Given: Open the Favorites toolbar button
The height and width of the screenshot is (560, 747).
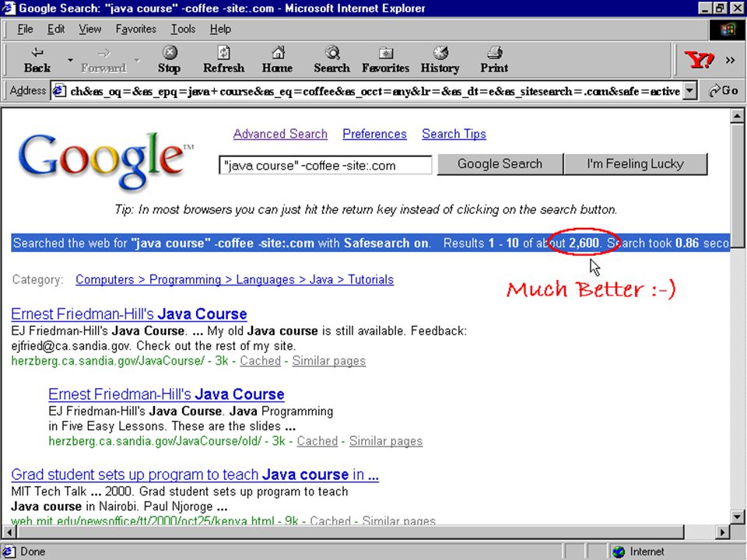Looking at the screenshot, I should click(385, 60).
